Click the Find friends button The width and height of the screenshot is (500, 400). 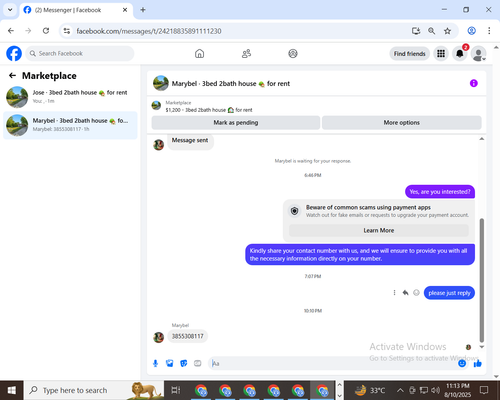click(x=409, y=54)
